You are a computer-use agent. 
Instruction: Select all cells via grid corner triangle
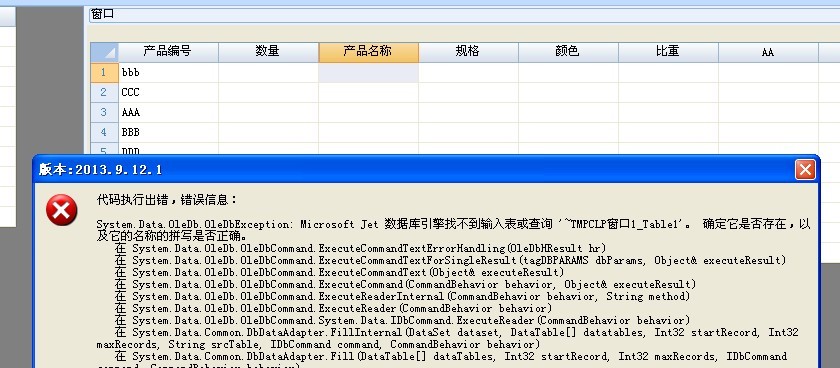(104, 52)
